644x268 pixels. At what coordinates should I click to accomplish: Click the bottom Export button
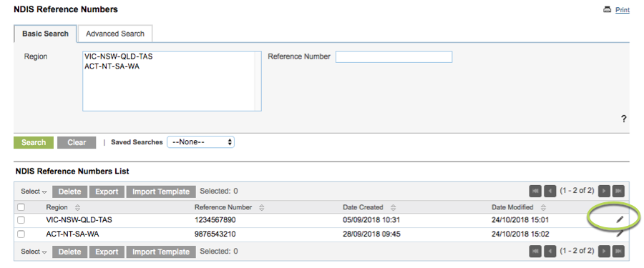[x=107, y=252]
